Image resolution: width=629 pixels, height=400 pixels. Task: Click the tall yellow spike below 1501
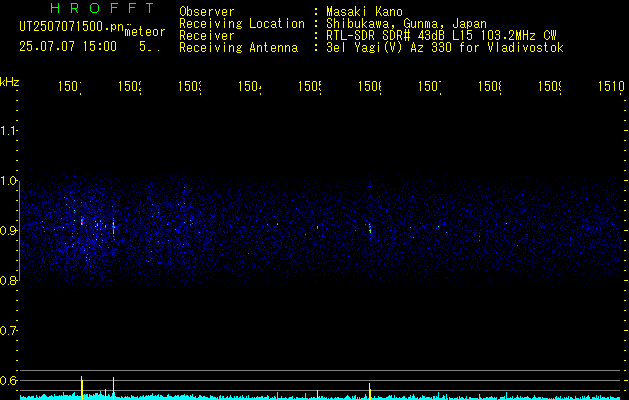(x=82, y=388)
